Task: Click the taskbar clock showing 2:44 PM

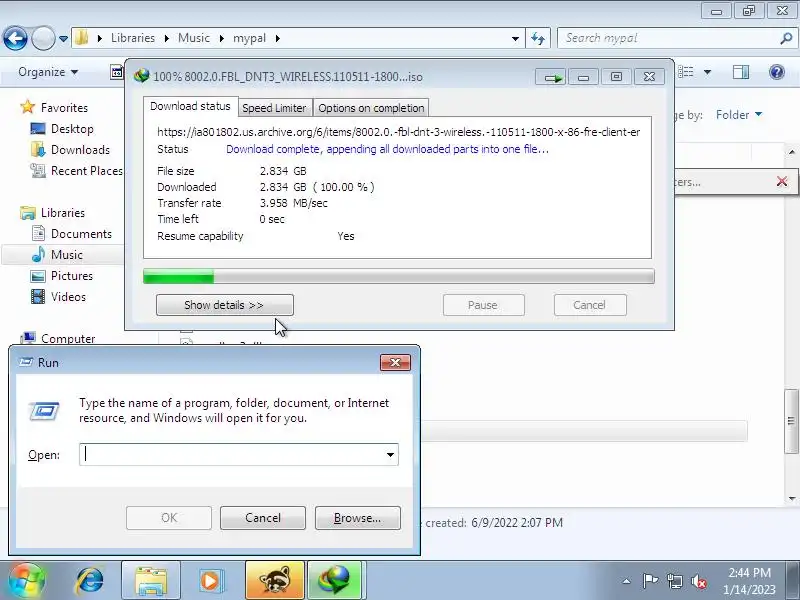Action: 749,581
